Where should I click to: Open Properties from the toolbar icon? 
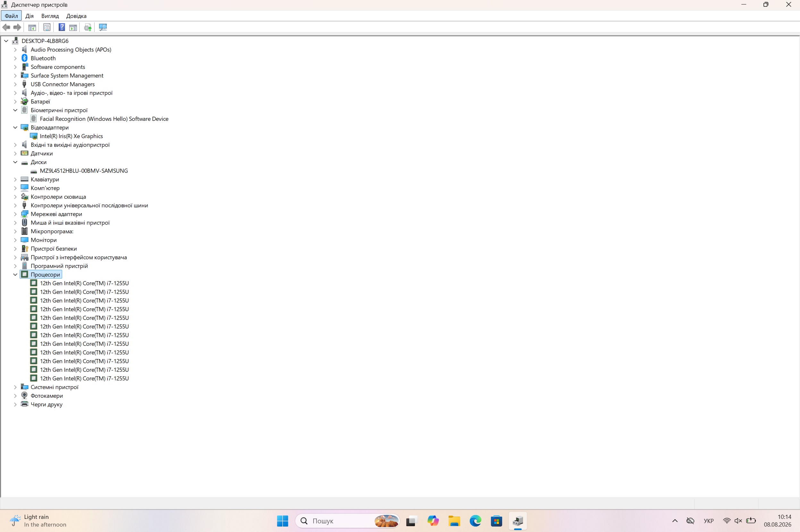[47, 27]
